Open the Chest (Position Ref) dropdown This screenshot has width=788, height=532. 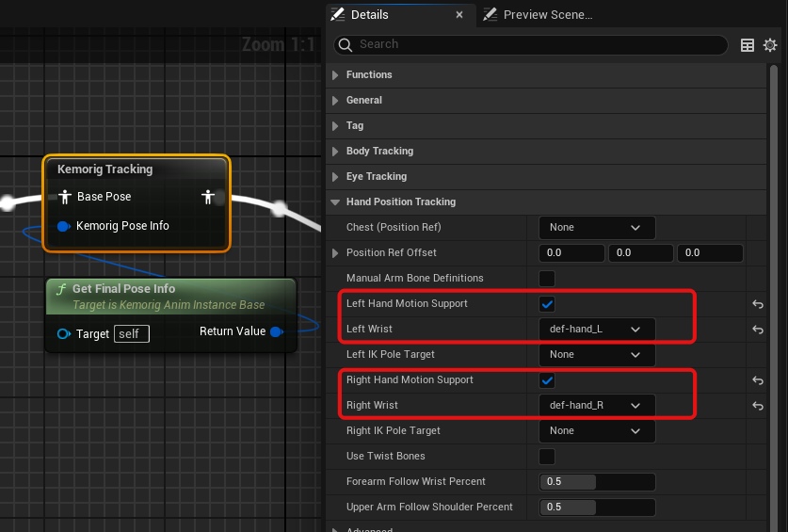click(x=596, y=228)
